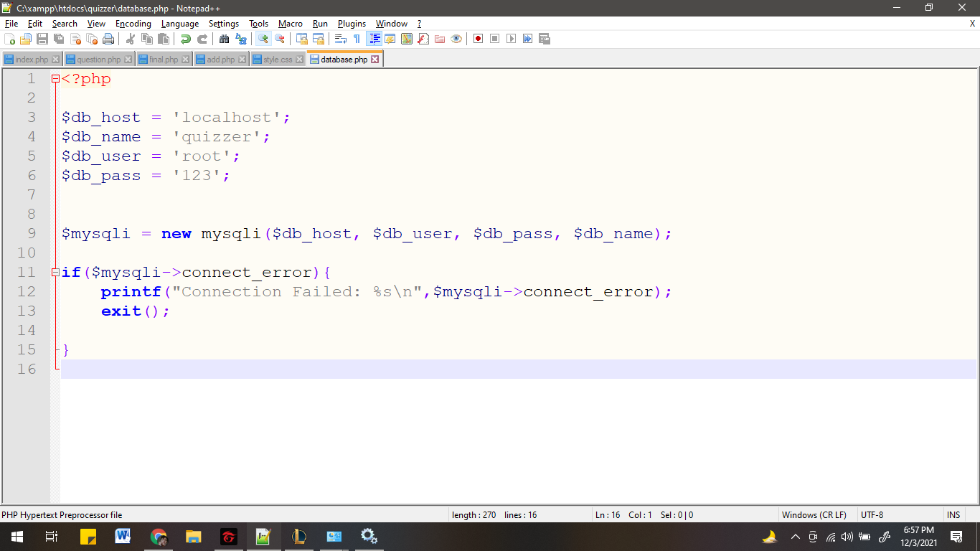Click the Cut scissors icon
Screen dimensions: 980x551
pyautogui.click(x=131, y=39)
